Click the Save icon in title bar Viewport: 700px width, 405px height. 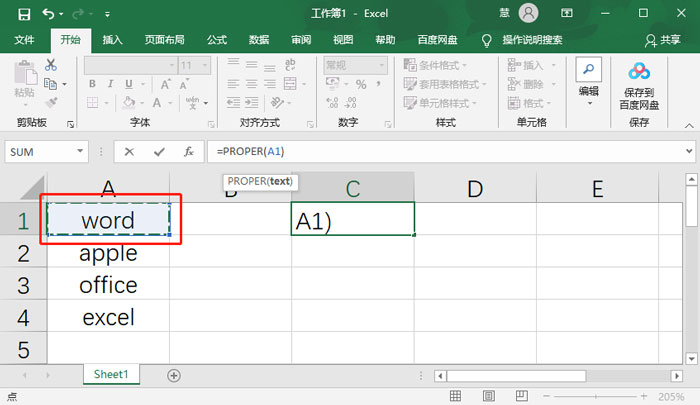(23, 13)
